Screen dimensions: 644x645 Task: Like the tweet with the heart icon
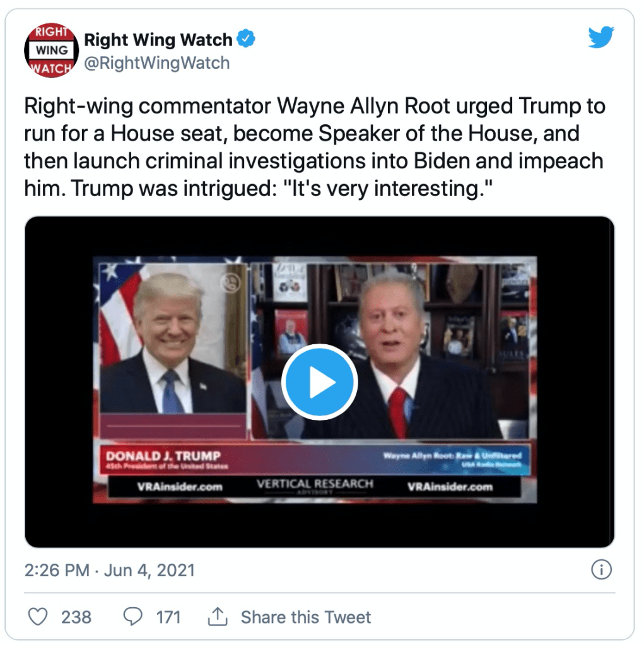pyautogui.click(x=38, y=617)
